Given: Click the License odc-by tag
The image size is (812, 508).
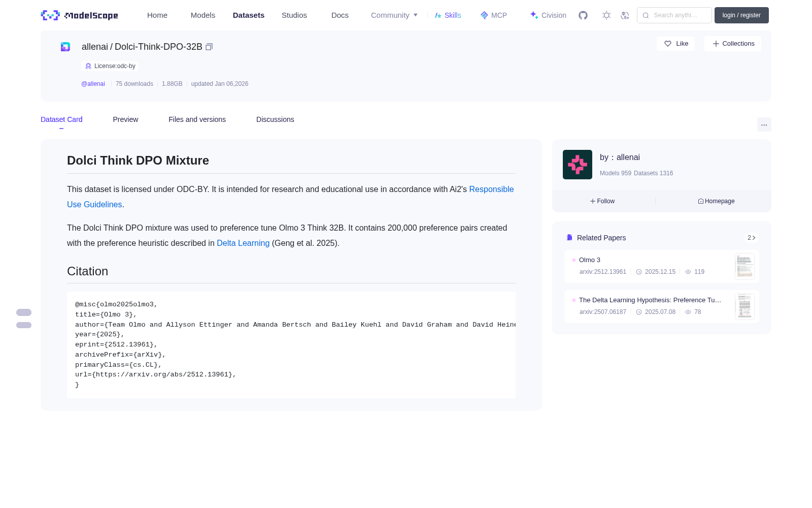Looking at the screenshot, I should [x=110, y=66].
